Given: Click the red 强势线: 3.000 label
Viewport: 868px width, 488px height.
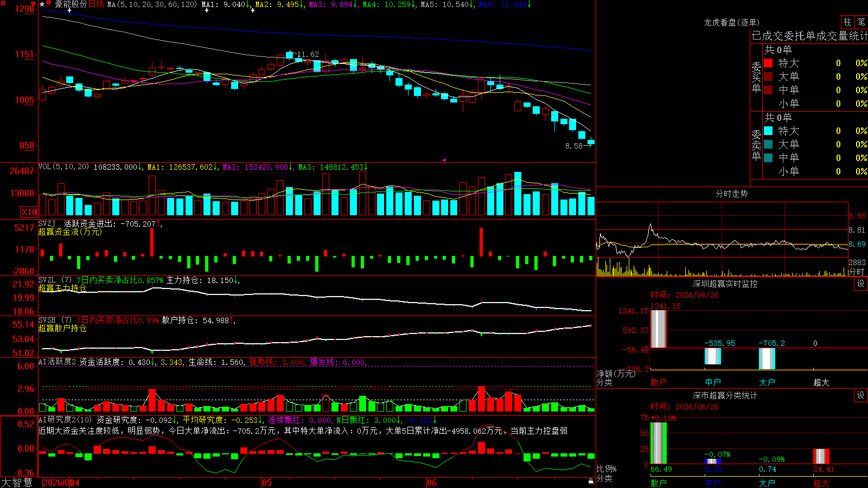Looking at the screenshot, I should [x=277, y=362].
